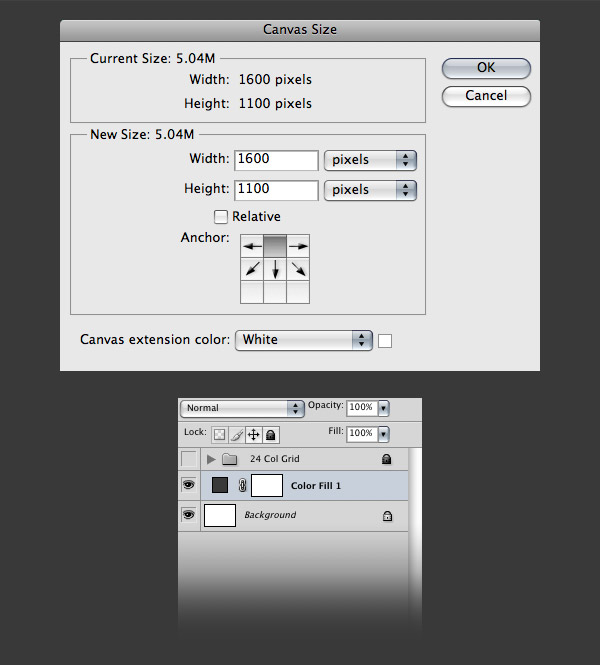Open the Fill slider arrow
The width and height of the screenshot is (600, 665).
(383, 434)
